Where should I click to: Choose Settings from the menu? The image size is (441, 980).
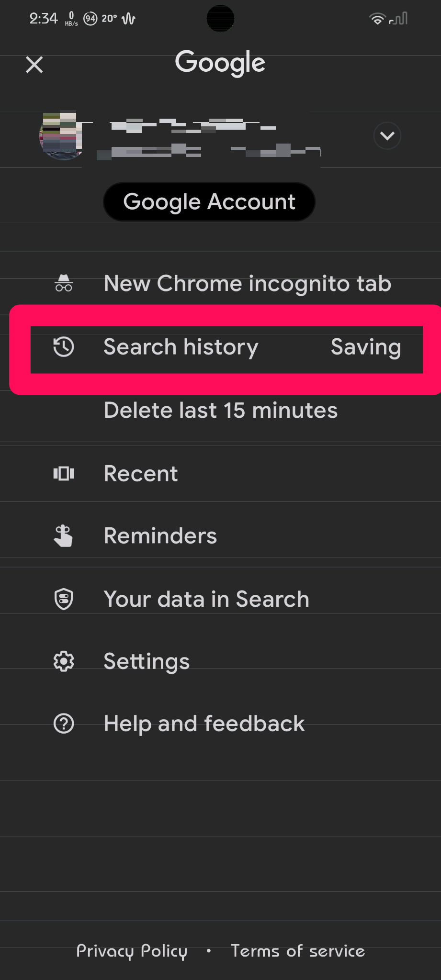coord(146,661)
